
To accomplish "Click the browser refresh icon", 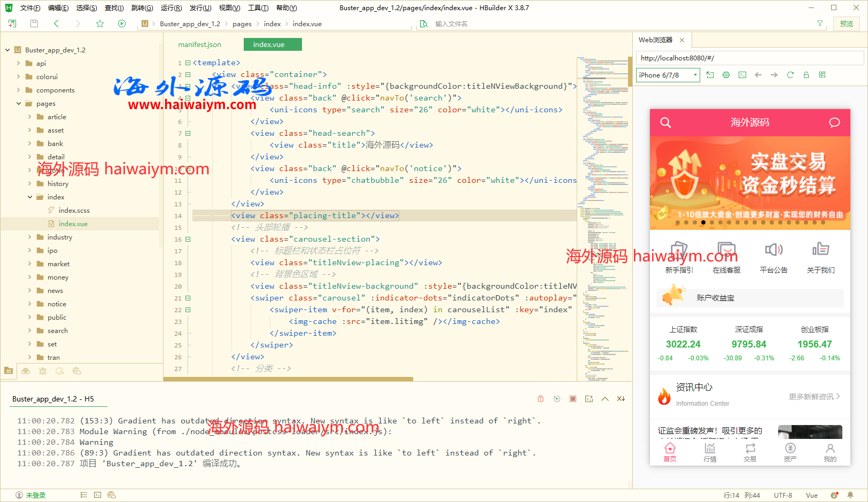I will tap(790, 75).
